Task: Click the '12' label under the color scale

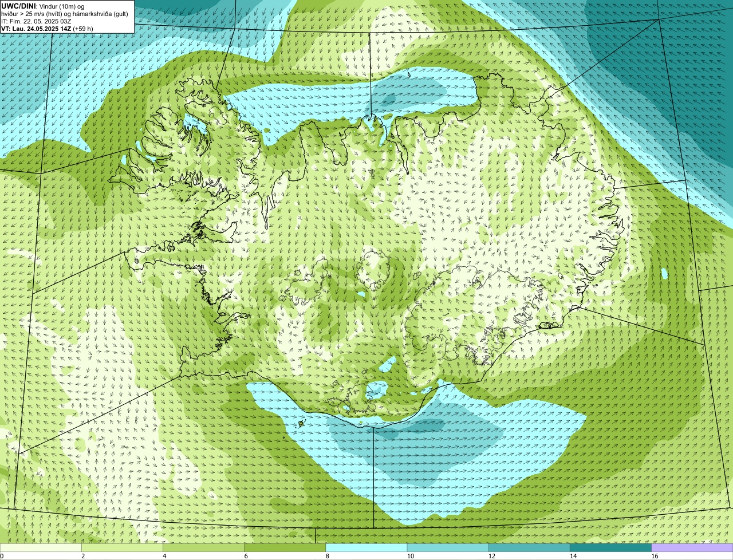Action: click(491, 556)
